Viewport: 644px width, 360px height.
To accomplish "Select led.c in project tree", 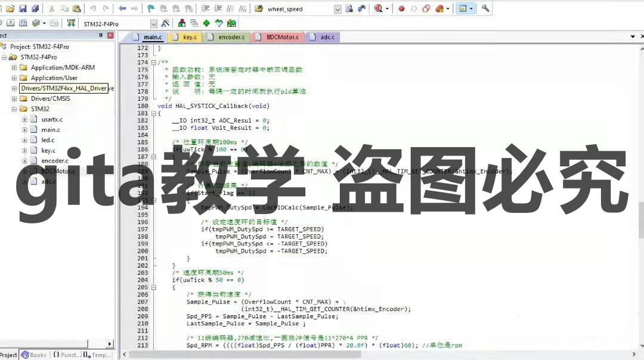I will point(48,140).
